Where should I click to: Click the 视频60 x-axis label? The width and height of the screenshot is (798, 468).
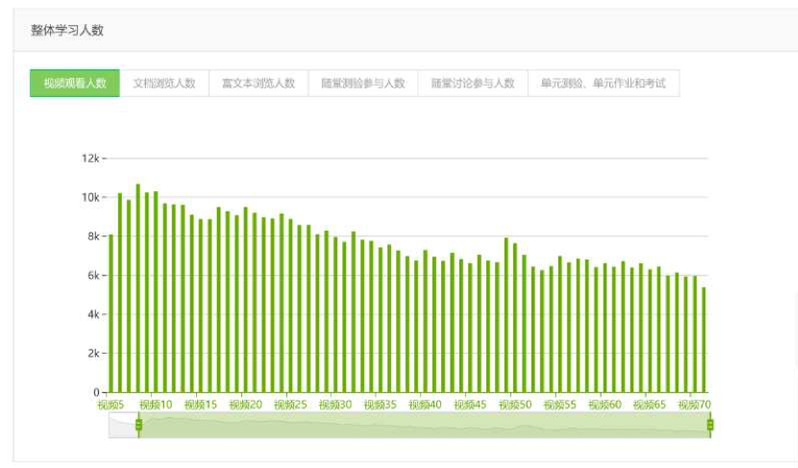click(x=605, y=405)
